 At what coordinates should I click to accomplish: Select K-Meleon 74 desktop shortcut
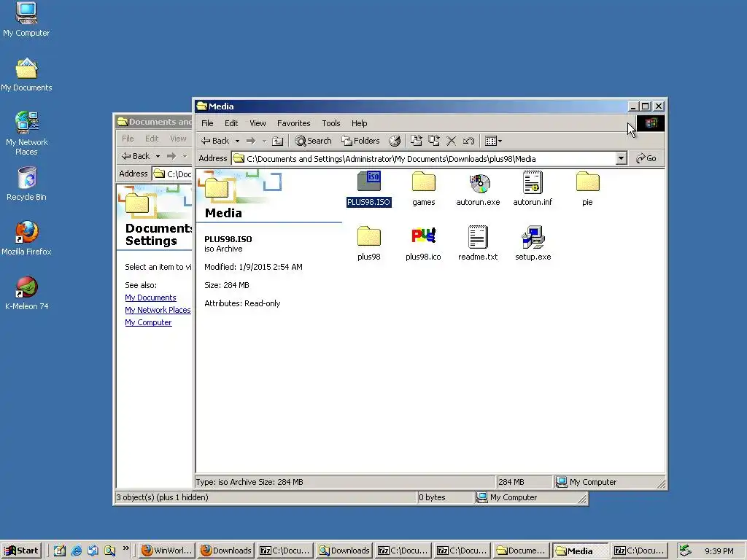click(26, 293)
